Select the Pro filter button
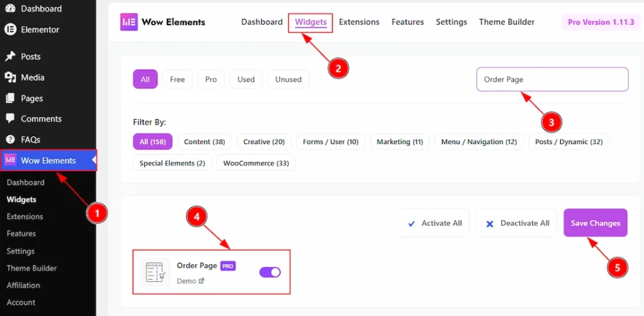 pos(211,79)
